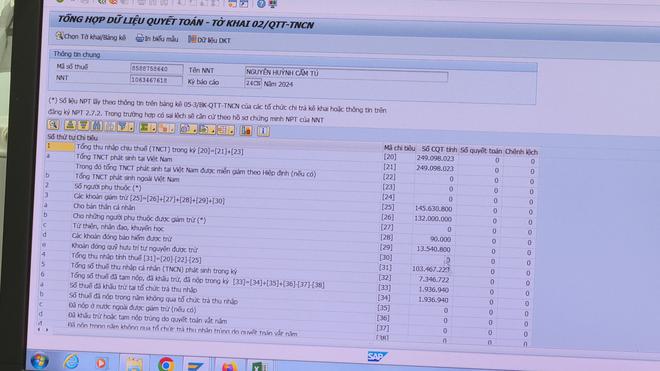
Task: Click the Display Graphic chart icon
Action: tap(246, 130)
